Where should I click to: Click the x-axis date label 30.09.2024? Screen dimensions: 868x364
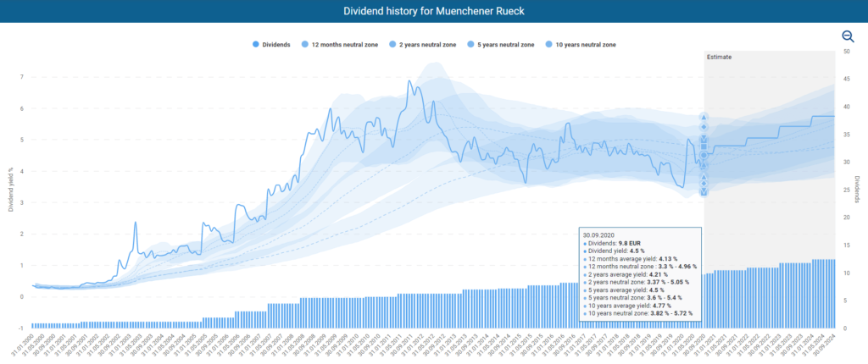point(822,346)
